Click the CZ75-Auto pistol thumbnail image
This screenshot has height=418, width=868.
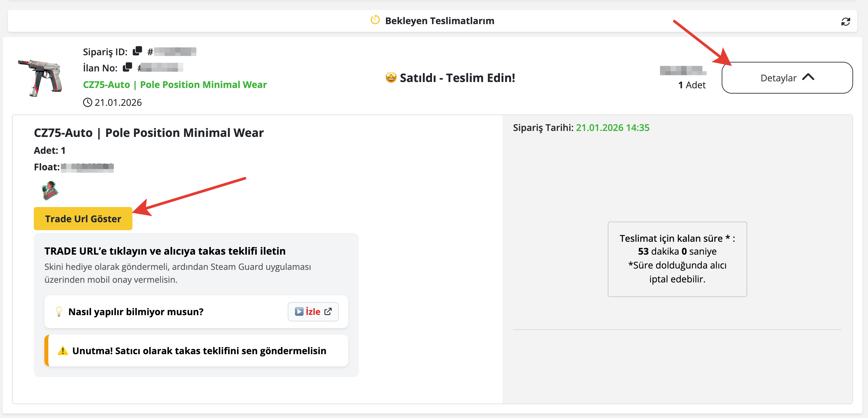40,78
